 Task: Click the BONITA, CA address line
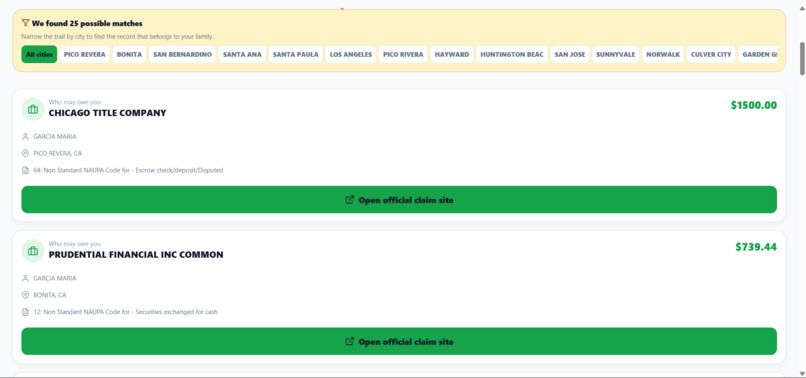[50, 295]
